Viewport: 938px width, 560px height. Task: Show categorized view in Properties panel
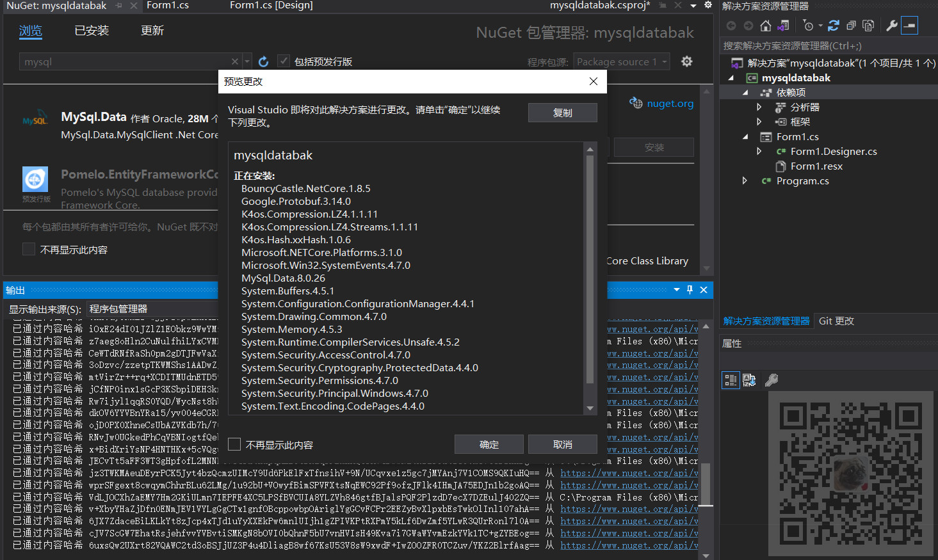[731, 380]
